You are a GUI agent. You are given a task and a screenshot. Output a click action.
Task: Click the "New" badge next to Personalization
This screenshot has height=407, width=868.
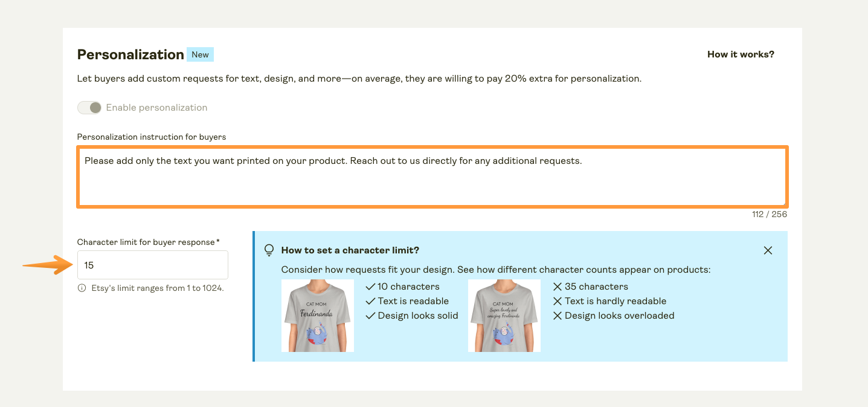[200, 54]
